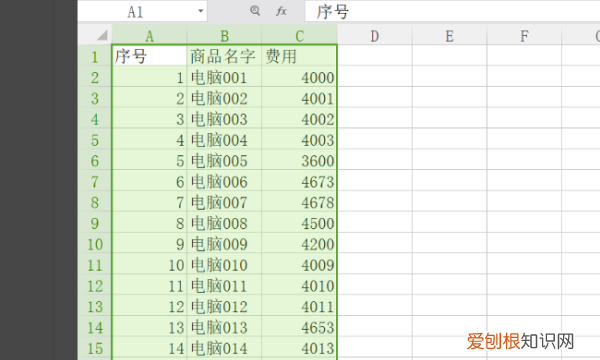
Task: Click cell A1 containing 序号
Action: coord(149,56)
